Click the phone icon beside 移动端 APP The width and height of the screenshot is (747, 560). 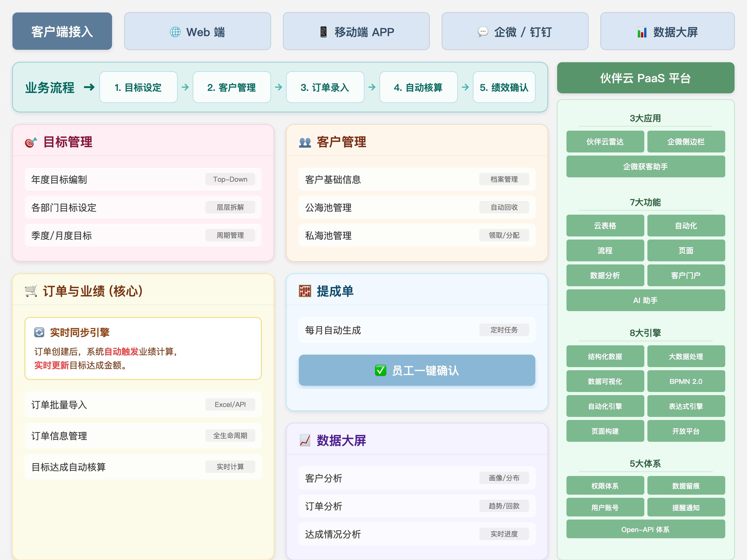(323, 32)
